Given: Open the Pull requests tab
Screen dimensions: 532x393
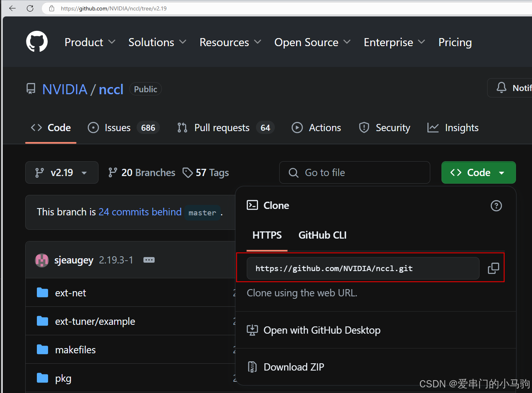Looking at the screenshot, I should tap(226, 128).
